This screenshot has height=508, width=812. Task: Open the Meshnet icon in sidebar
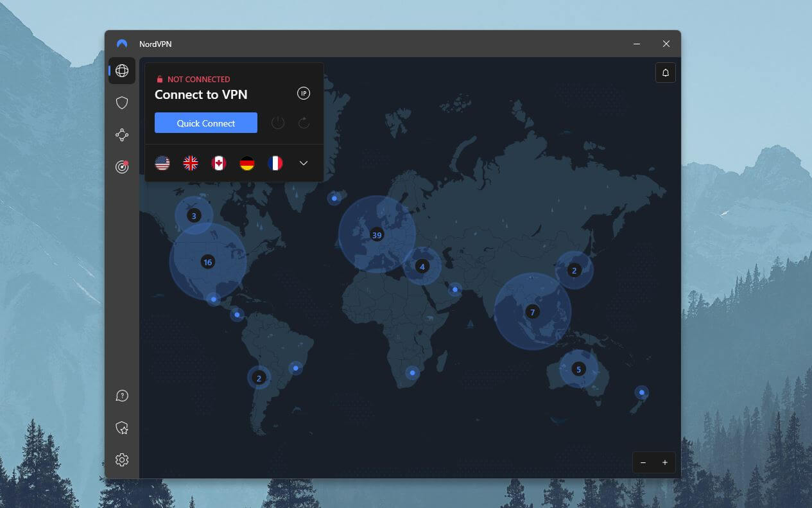tap(122, 135)
